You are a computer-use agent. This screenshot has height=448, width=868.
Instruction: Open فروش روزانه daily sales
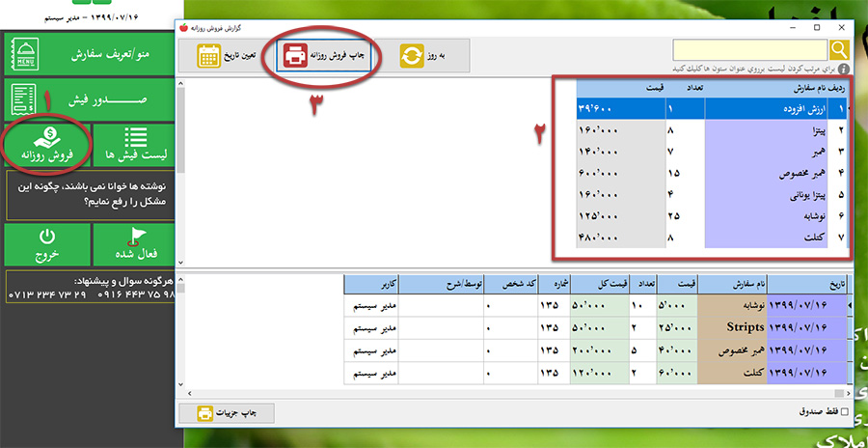(x=48, y=143)
